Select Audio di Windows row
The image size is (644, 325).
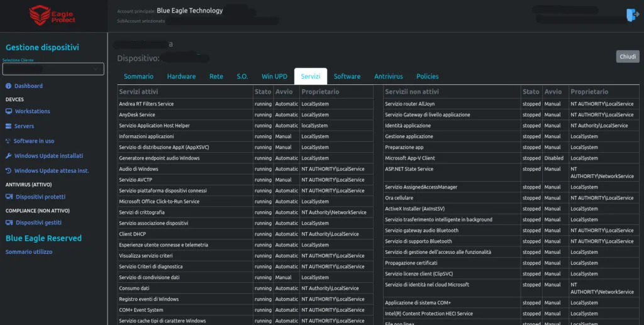tap(245, 169)
